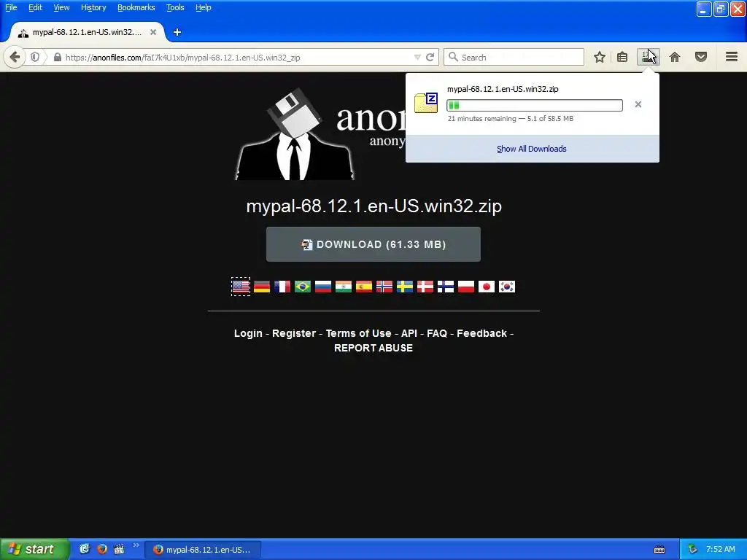Screen dimensions: 747x560
Task: Select the Danish flag language
Action: point(425,286)
